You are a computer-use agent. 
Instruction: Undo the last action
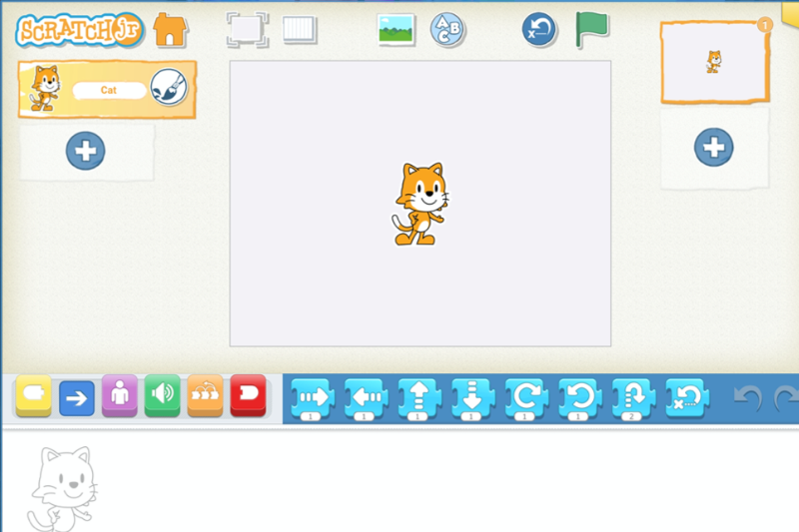[748, 398]
